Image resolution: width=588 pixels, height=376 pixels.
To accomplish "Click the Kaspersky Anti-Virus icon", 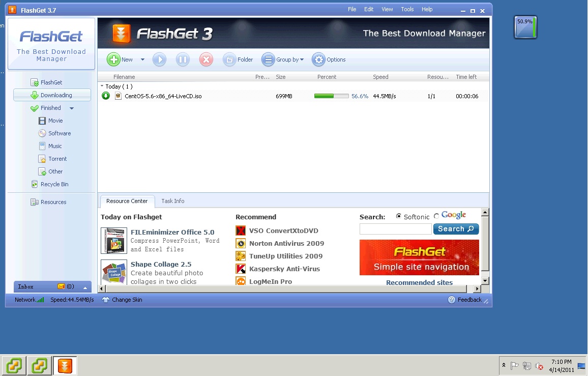I will [x=241, y=269].
